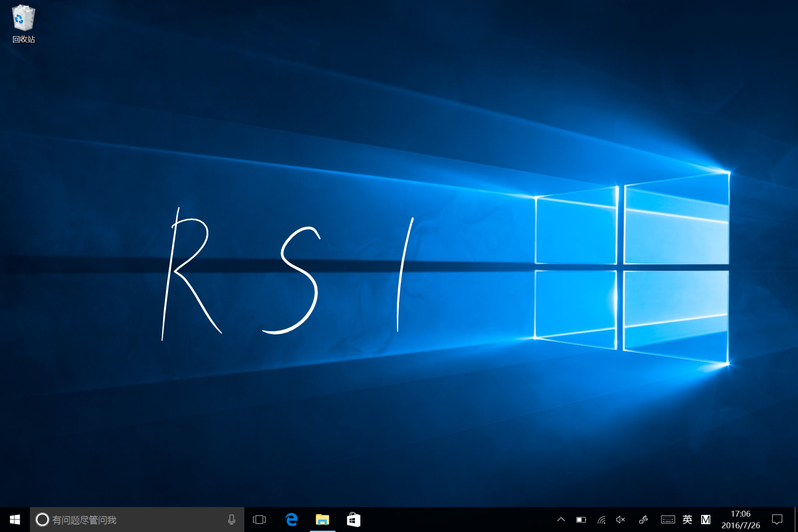Open the touch keyboard
Screen dimensions: 798x532
[x=668, y=520]
